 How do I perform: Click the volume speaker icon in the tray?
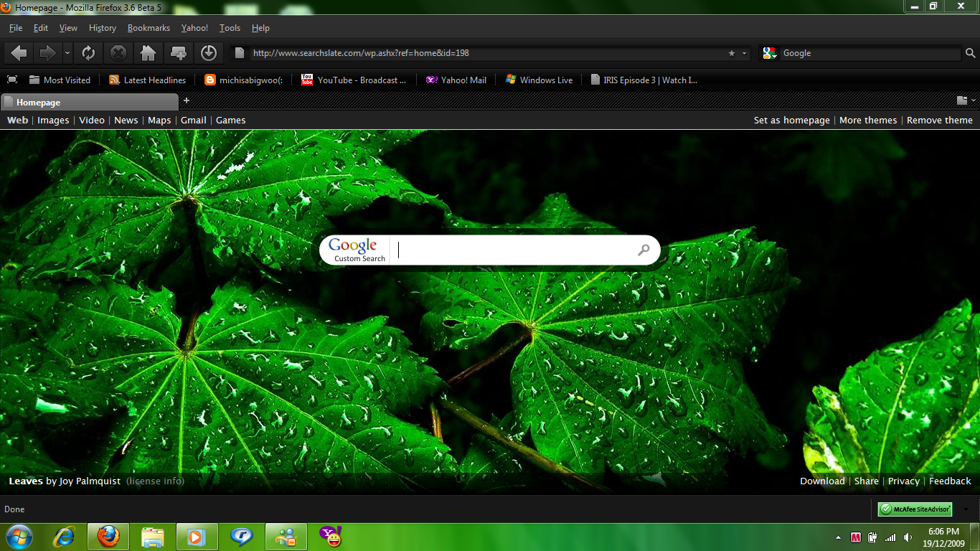click(x=908, y=537)
